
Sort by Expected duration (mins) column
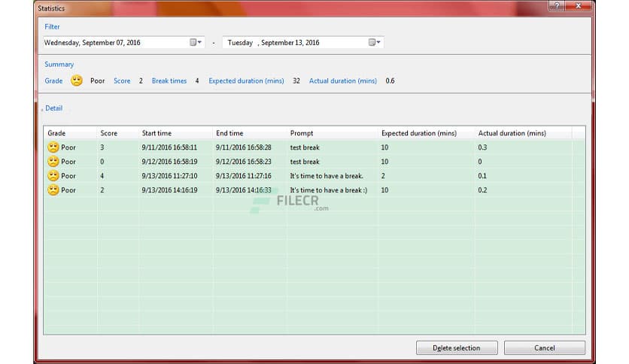point(418,133)
